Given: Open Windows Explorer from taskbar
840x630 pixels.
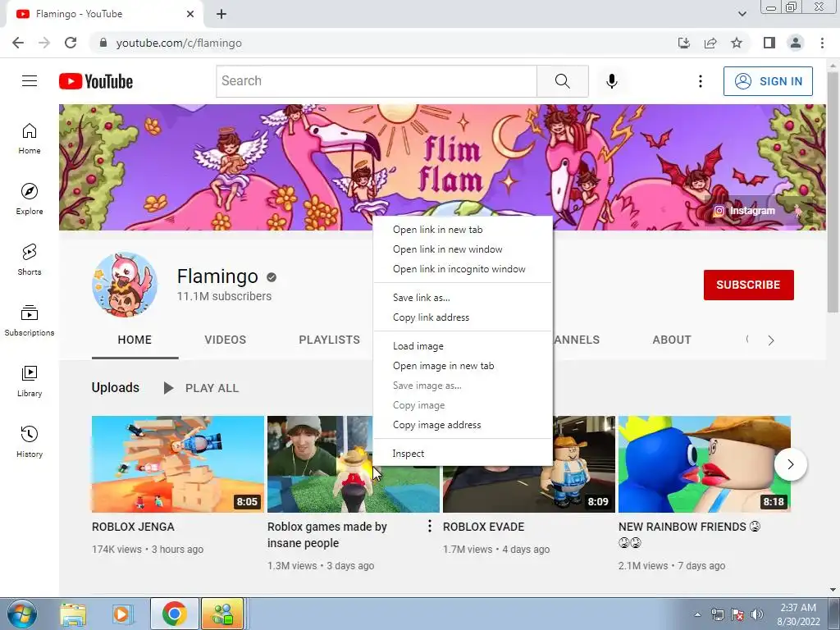Looking at the screenshot, I should coord(73,614).
